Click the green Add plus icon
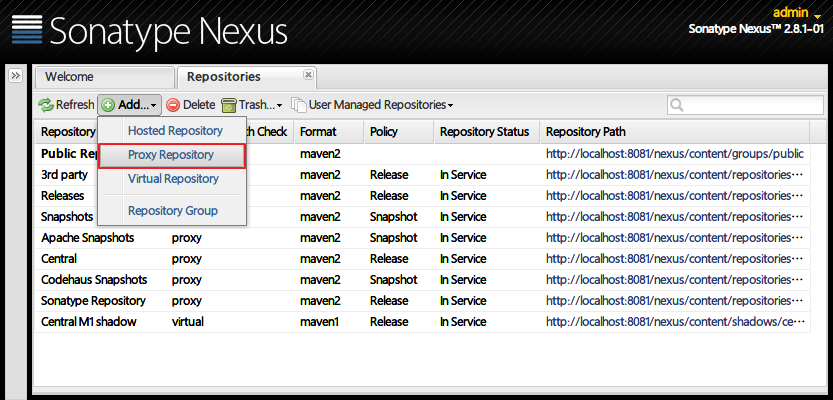The height and width of the screenshot is (400, 833). coord(108,105)
